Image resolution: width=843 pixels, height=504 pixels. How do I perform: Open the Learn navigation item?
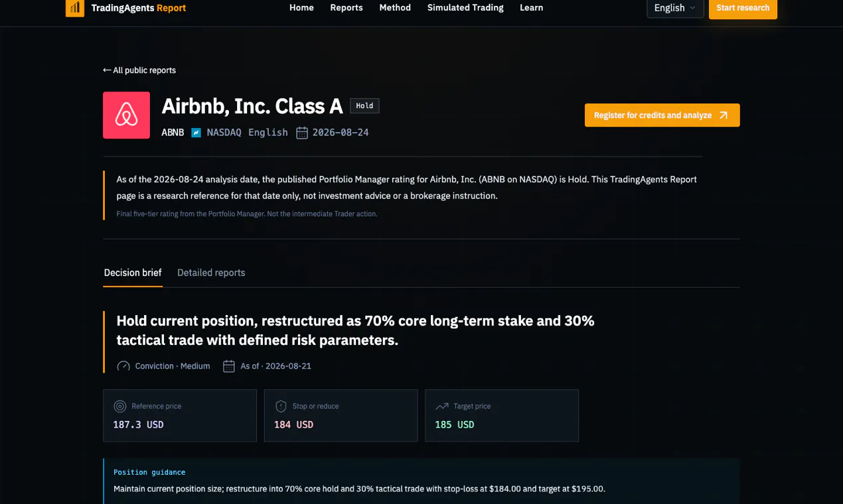[531, 8]
